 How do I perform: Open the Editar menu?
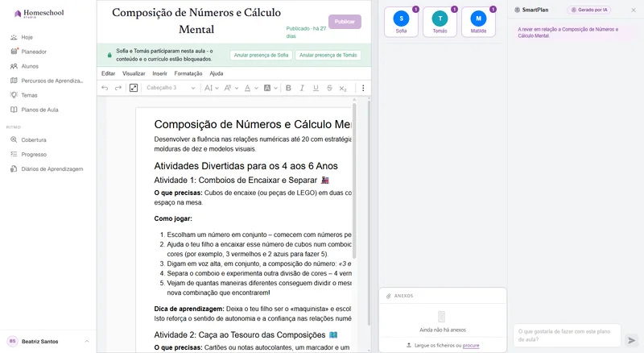click(x=108, y=73)
